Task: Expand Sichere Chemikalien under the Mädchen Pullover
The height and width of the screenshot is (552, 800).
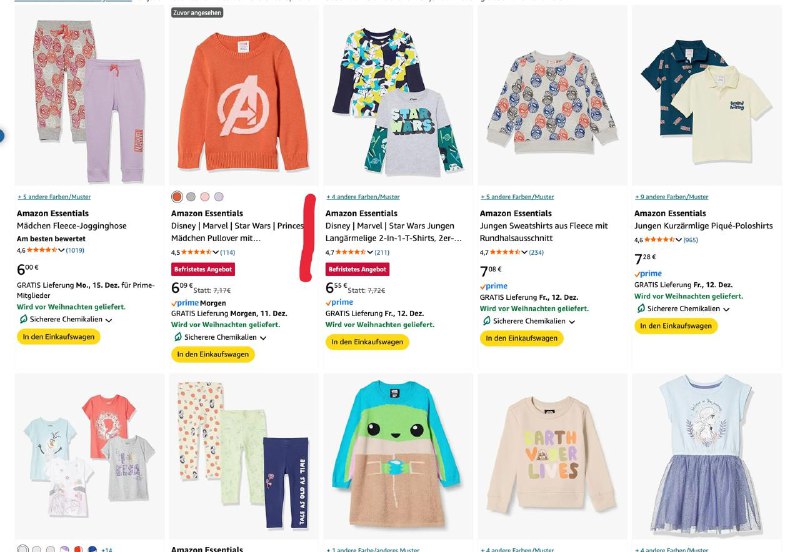Action: coord(262,338)
